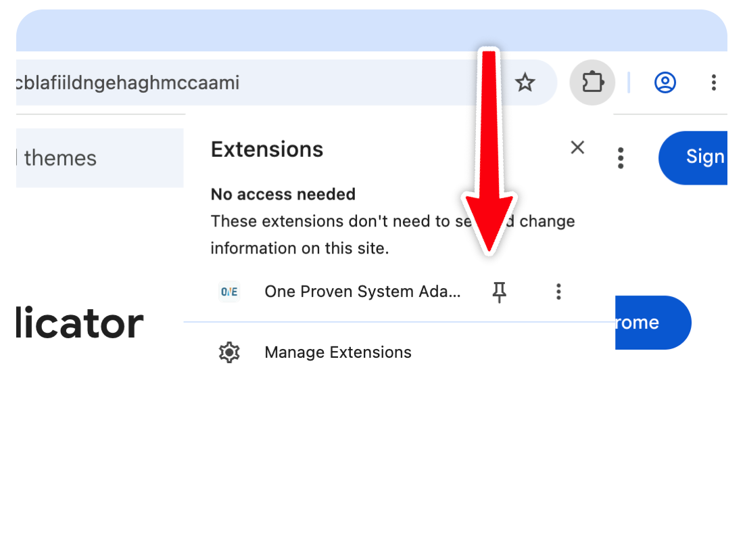Click the themes search field
Image resolution: width=745 pixels, height=560 pixels.
(100, 158)
